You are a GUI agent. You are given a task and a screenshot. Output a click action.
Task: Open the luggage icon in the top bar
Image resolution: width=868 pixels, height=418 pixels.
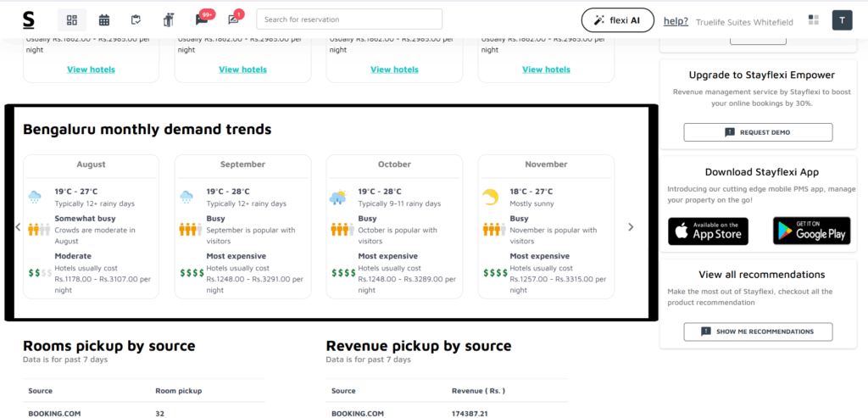coord(169,20)
